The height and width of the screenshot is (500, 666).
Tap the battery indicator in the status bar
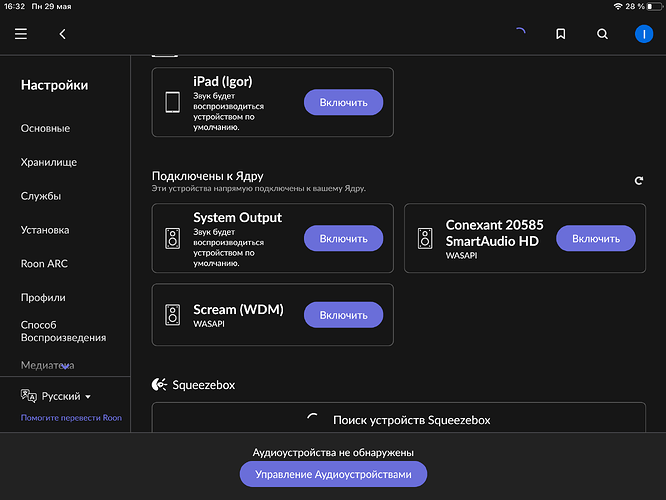654,6
